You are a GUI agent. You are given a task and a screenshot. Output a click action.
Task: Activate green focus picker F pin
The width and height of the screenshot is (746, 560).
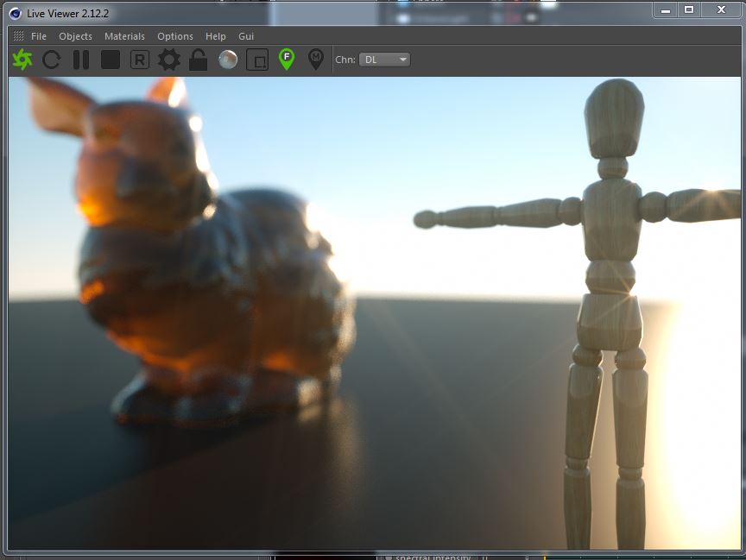coord(287,60)
